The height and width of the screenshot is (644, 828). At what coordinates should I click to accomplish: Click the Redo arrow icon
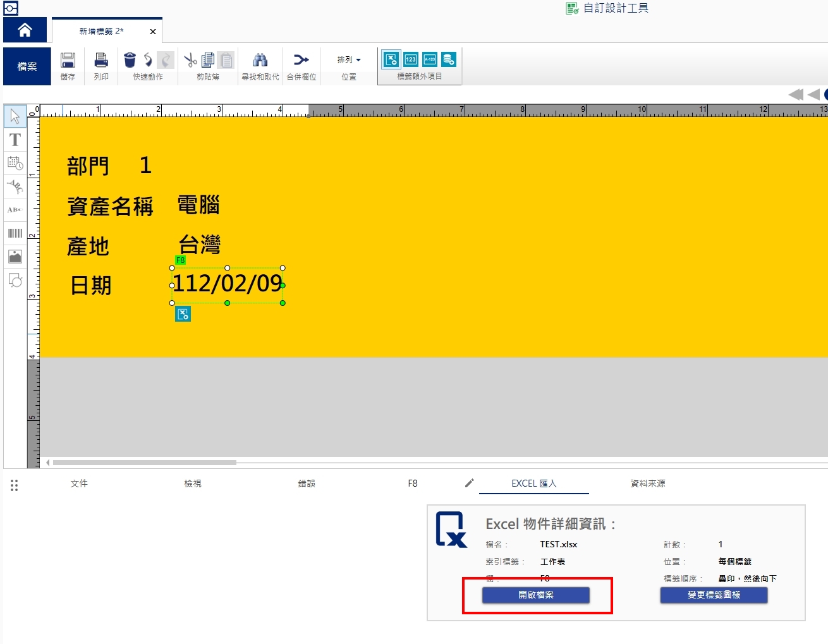click(165, 60)
